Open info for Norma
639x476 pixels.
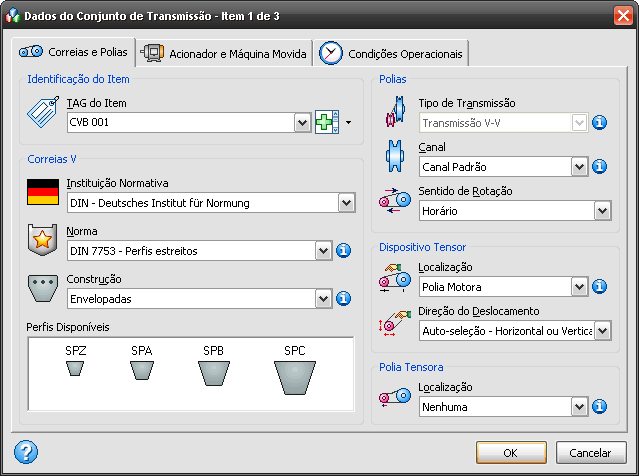(x=344, y=251)
